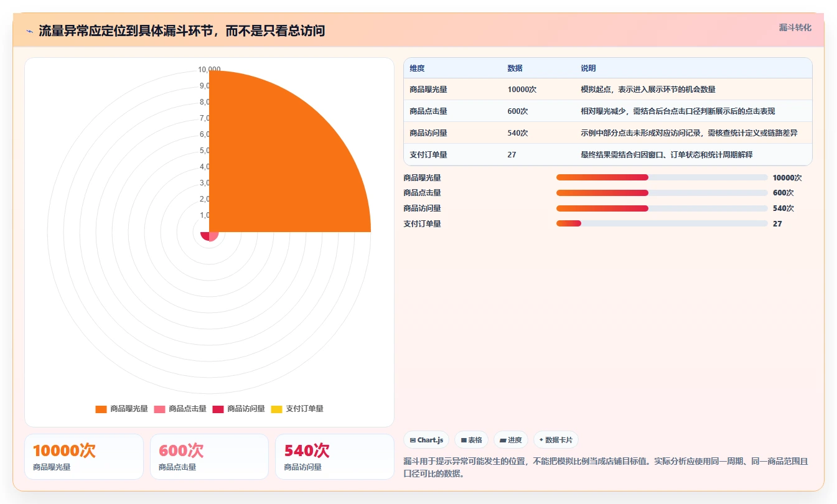837x504 pixels.
Task: Click the 10,000 axis label on the chart
Action: (209, 70)
